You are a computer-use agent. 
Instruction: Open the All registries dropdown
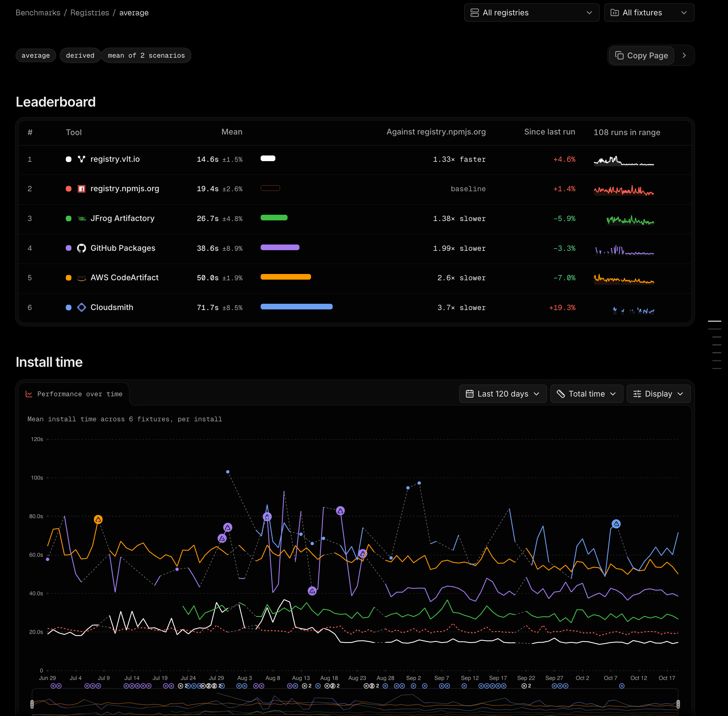(532, 13)
